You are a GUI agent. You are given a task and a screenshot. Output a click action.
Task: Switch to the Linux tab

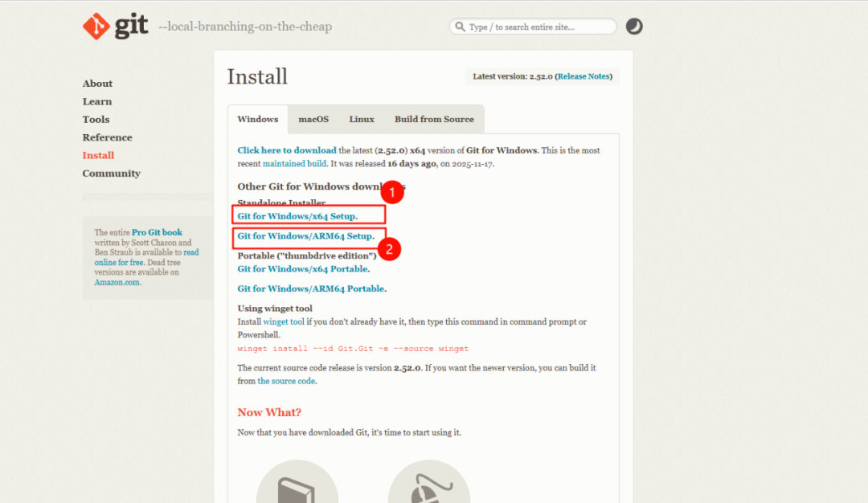pyautogui.click(x=362, y=119)
